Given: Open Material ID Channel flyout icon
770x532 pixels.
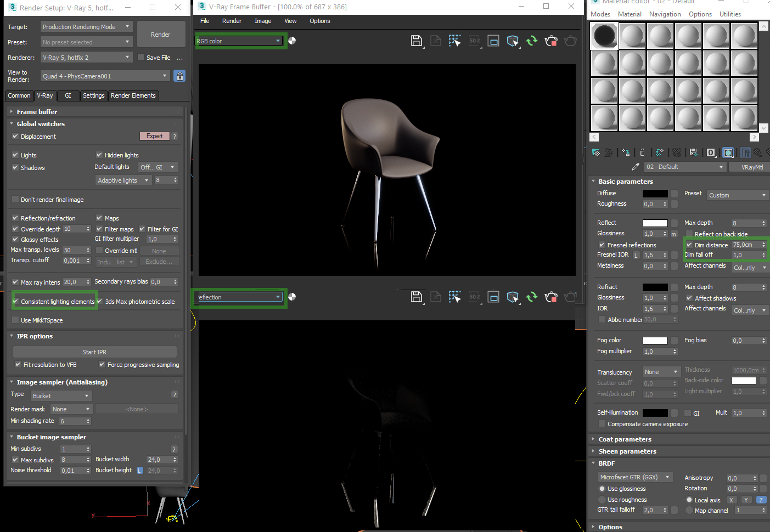Looking at the screenshot, I should point(711,152).
